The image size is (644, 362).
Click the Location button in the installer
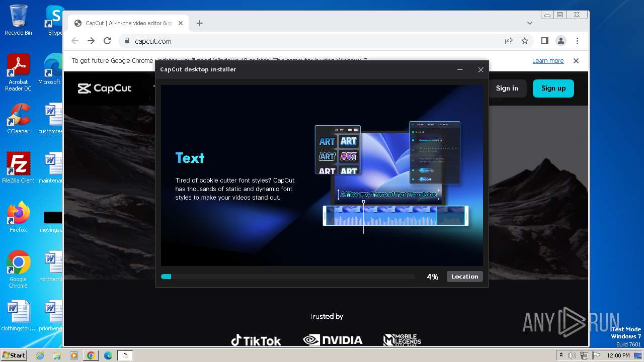click(464, 277)
